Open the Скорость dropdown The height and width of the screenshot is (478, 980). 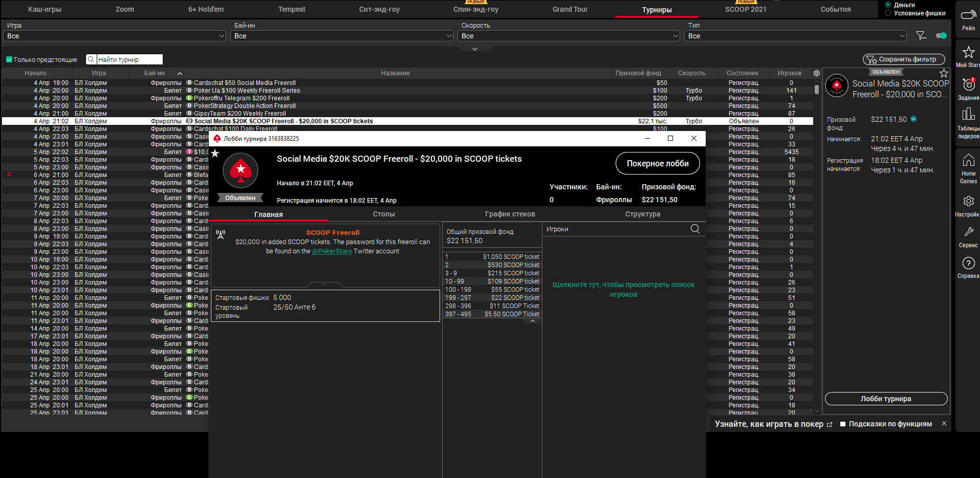click(x=569, y=36)
